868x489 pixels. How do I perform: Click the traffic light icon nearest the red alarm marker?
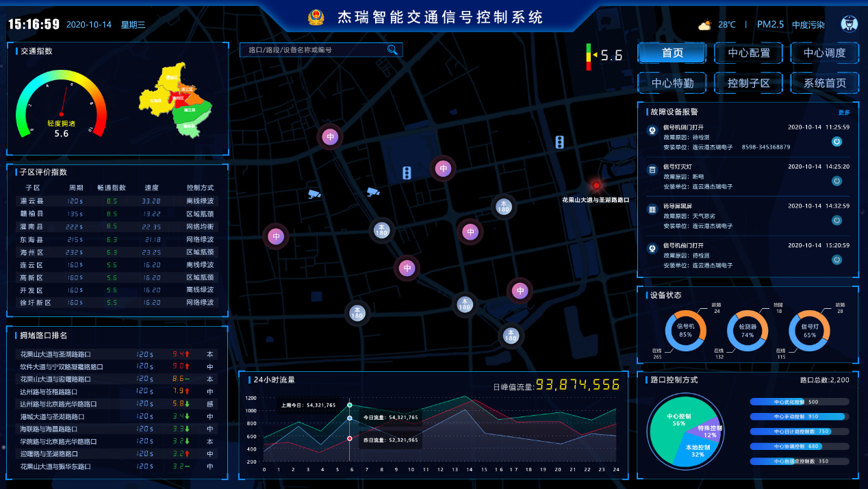[x=559, y=142]
